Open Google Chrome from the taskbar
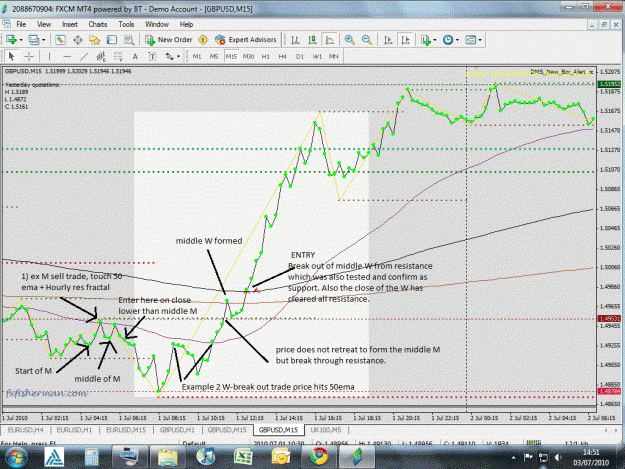The height and width of the screenshot is (469, 625). tap(318, 457)
